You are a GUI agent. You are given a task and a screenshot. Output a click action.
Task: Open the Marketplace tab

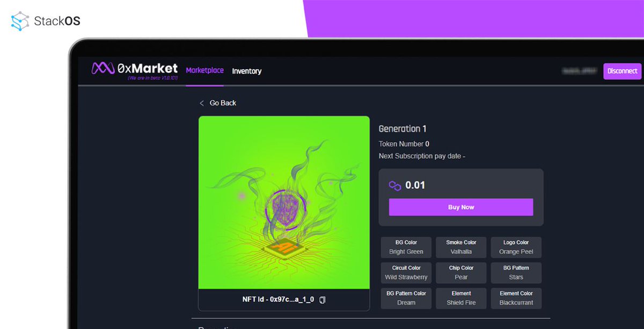coord(205,70)
